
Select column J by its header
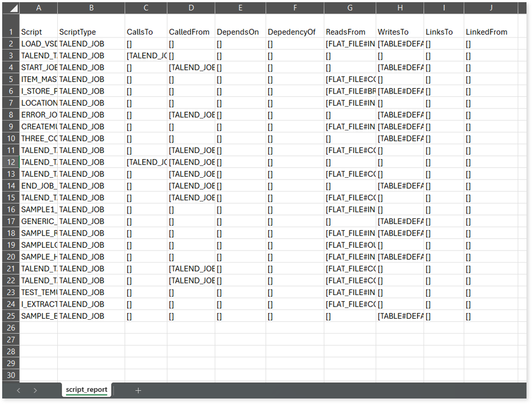coord(491,8)
